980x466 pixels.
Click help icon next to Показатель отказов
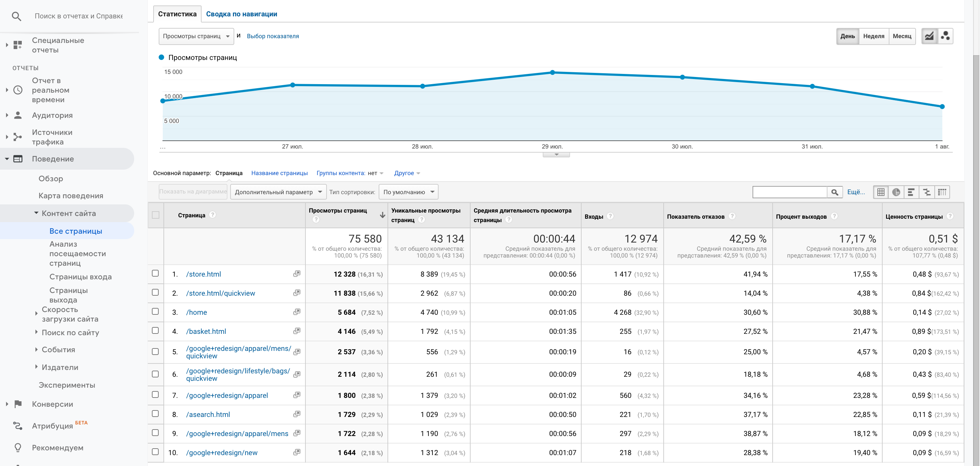(x=732, y=216)
